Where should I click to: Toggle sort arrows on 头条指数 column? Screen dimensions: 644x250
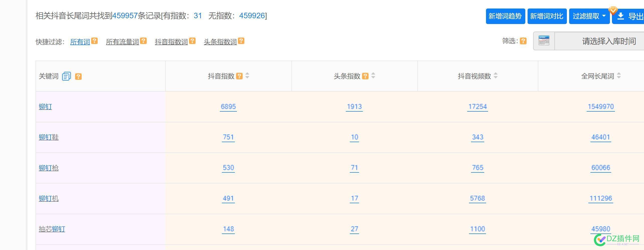(373, 76)
